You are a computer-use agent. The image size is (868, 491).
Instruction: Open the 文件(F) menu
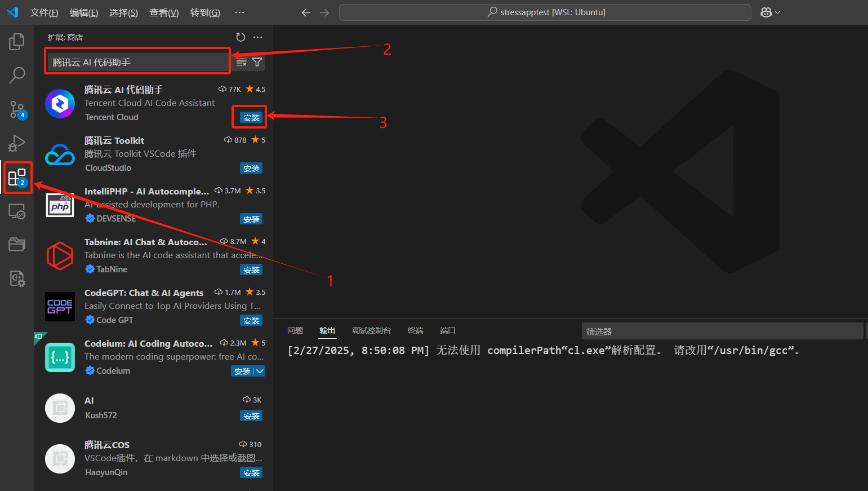[x=44, y=12]
